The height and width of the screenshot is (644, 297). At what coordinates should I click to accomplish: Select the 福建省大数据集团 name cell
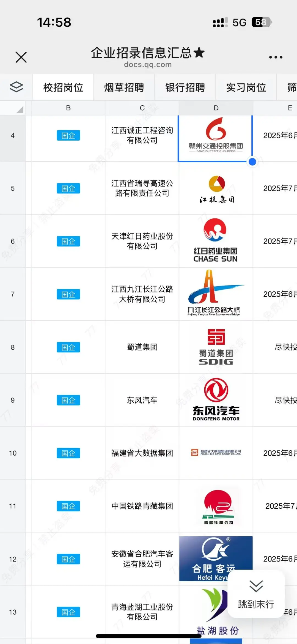pyautogui.click(x=142, y=453)
